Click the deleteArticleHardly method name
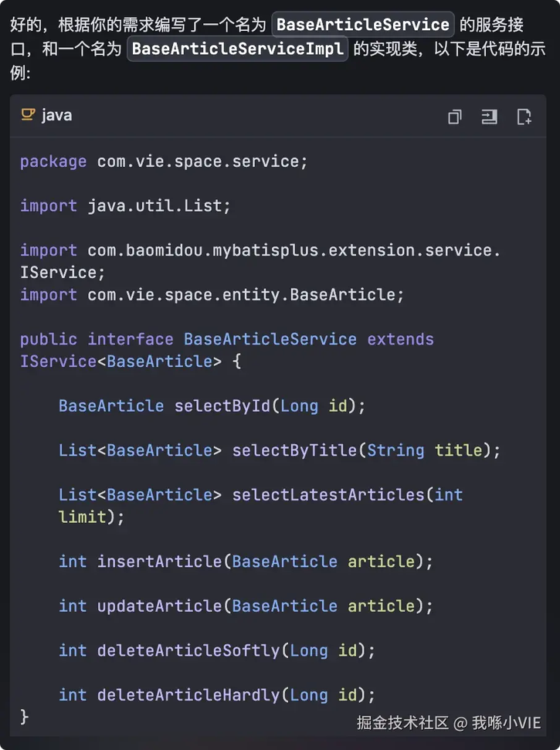The width and height of the screenshot is (560, 750). click(188, 695)
